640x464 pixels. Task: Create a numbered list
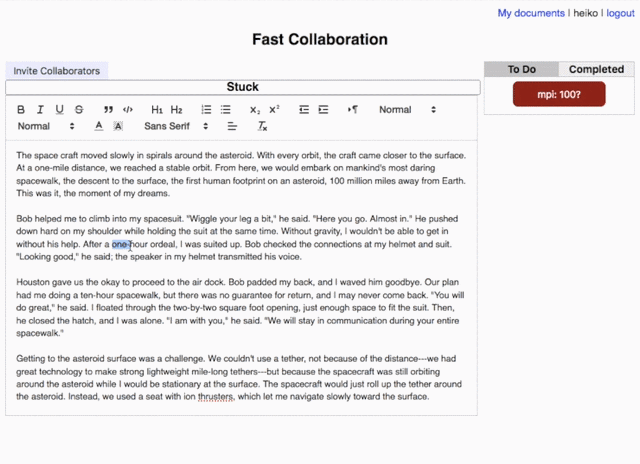pyautogui.click(x=205, y=109)
